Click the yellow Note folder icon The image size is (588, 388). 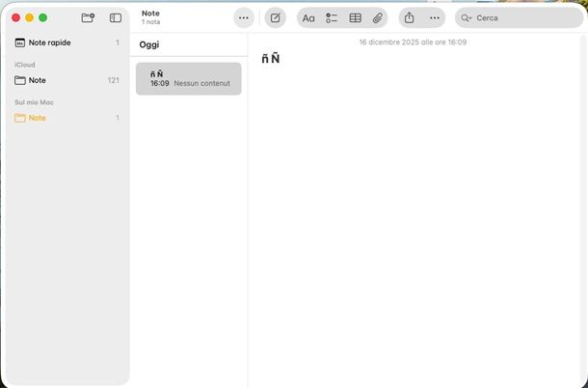point(20,118)
